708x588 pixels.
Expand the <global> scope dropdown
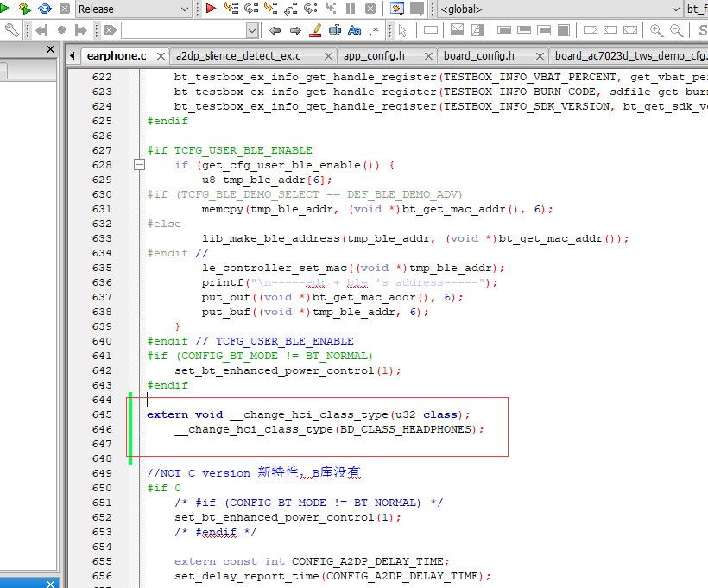click(559, 9)
